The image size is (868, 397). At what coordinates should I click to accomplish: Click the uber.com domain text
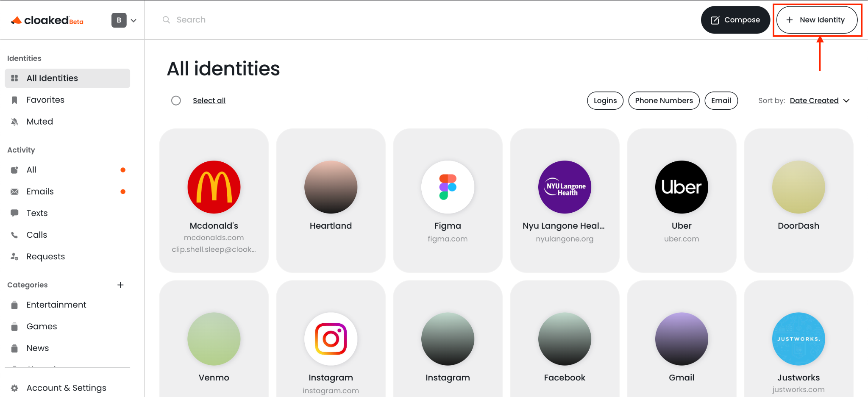tap(682, 239)
